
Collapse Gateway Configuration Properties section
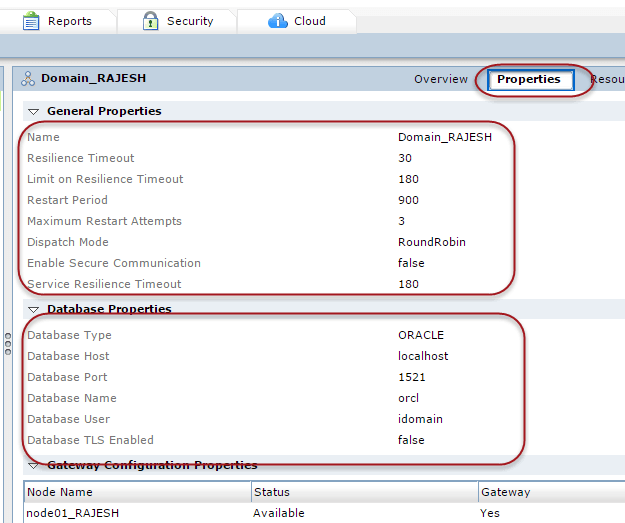coord(33,466)
